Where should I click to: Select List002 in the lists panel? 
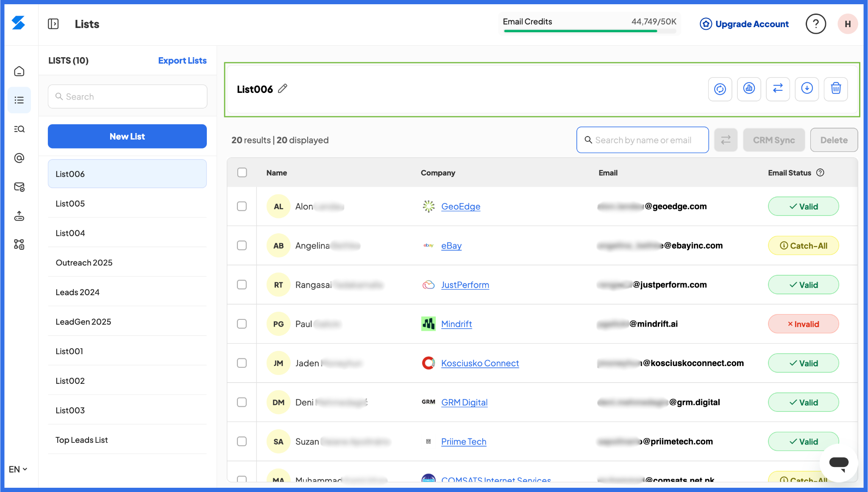127,381
